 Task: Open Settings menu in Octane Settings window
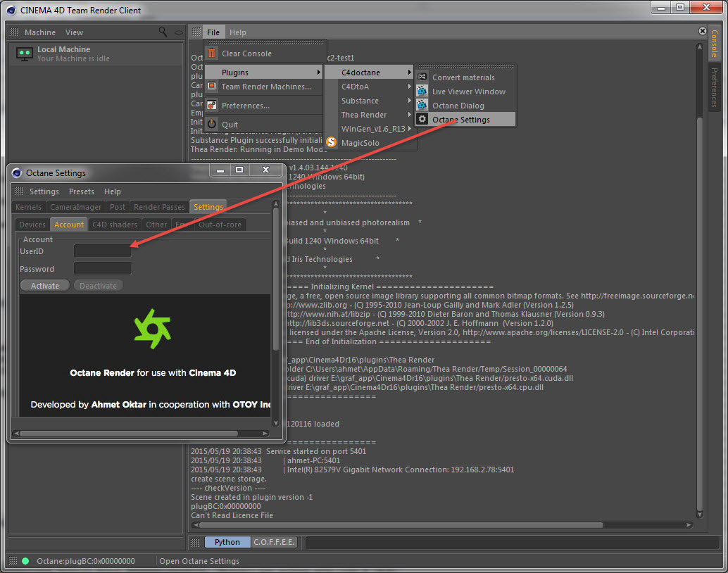coord(44,191)
